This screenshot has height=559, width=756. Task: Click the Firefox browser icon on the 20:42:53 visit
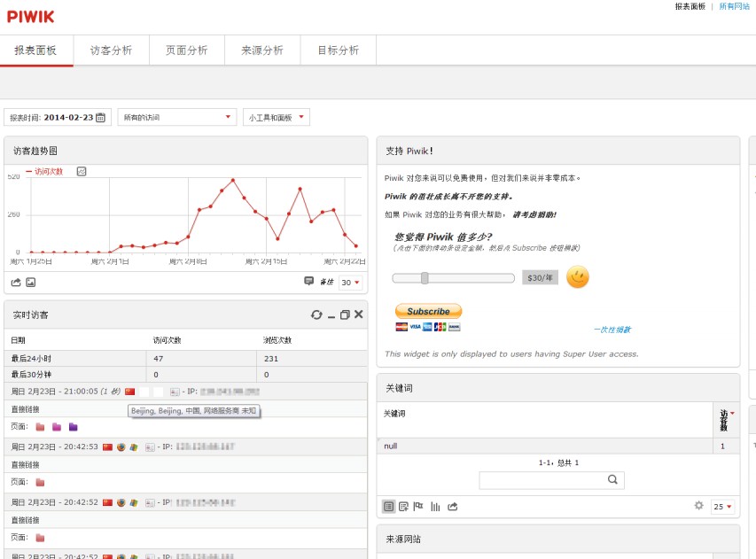coord(121,447)
